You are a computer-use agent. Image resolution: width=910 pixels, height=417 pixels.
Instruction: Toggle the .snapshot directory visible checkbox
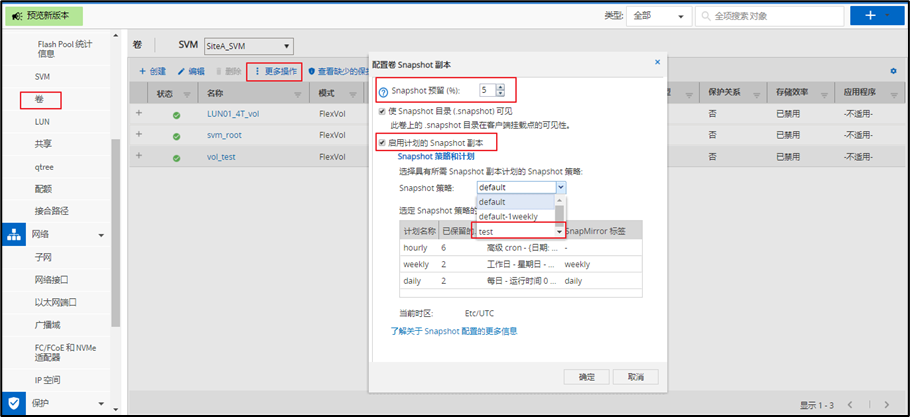(381, 112)
